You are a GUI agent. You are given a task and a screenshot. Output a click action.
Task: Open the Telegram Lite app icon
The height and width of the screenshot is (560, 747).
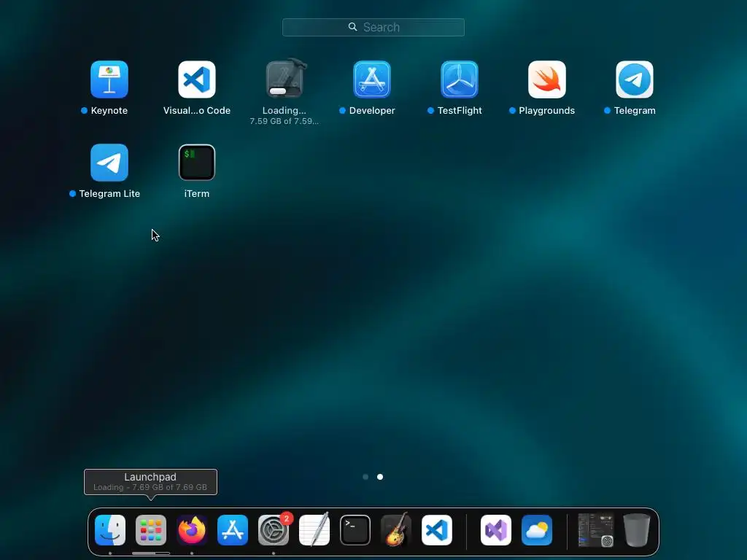coord(109,163)
